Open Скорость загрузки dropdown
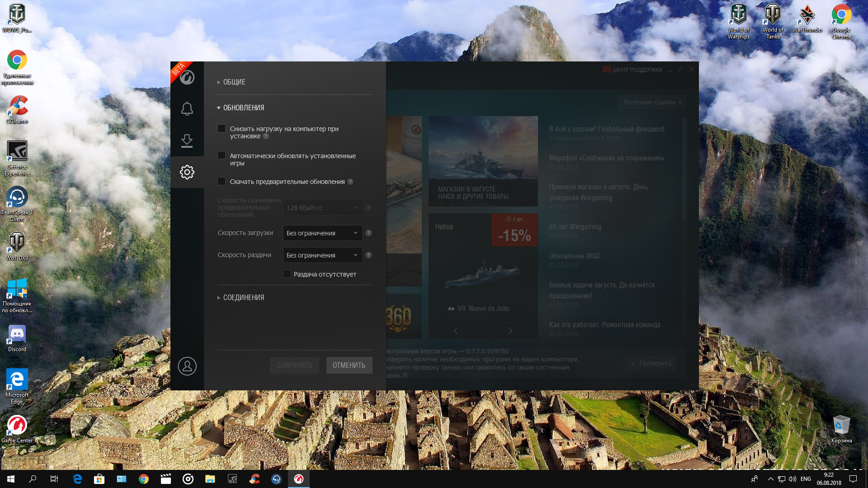 pos(322,233)
